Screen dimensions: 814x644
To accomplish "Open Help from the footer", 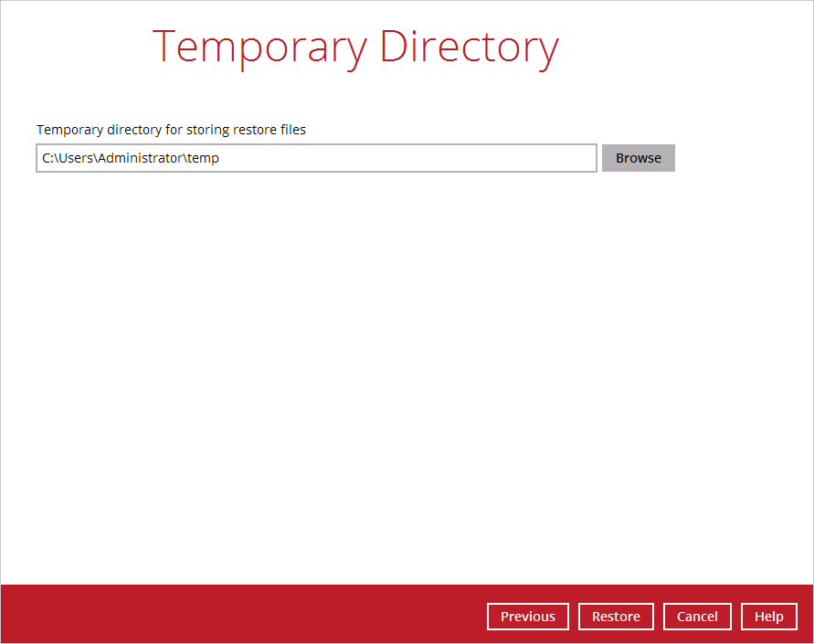I will 768,617.
